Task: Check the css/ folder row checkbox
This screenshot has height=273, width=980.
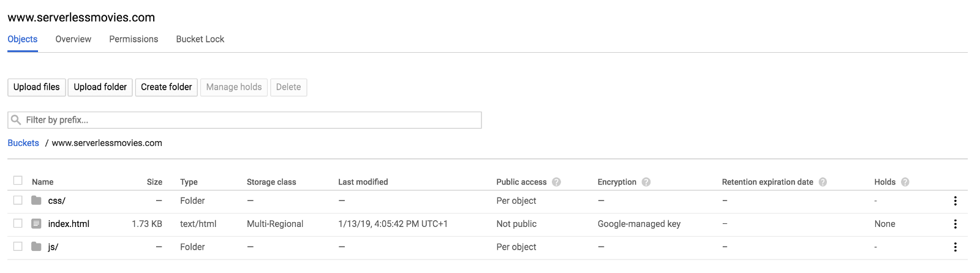Action: coord(18,200)
